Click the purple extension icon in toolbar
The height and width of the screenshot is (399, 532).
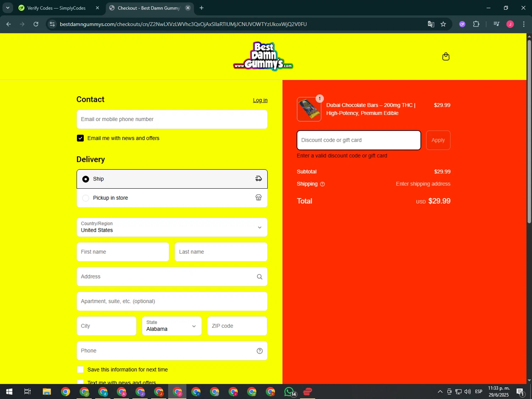pos(462,24)
